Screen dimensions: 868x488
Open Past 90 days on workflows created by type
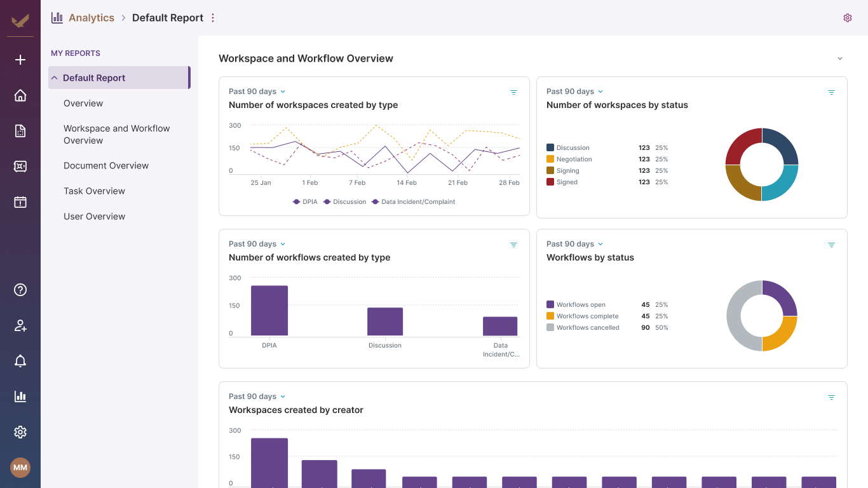[257, 244]
